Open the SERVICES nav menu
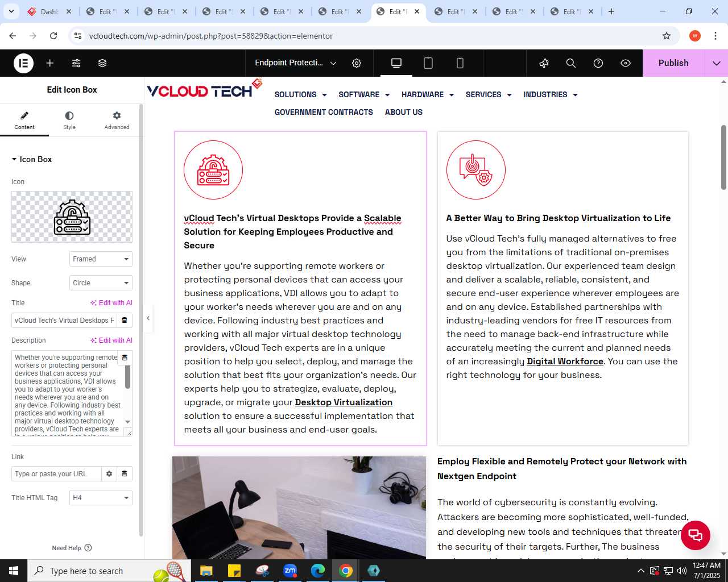 click(489, 95)
